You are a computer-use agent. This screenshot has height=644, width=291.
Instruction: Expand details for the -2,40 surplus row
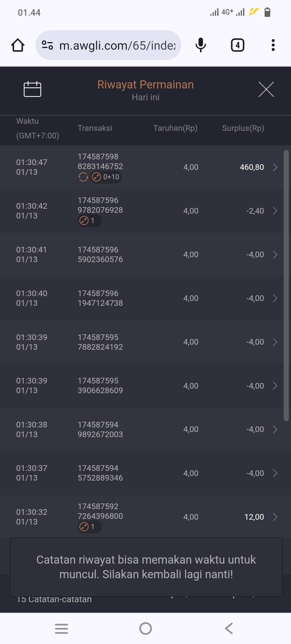(x=275, y=211)
